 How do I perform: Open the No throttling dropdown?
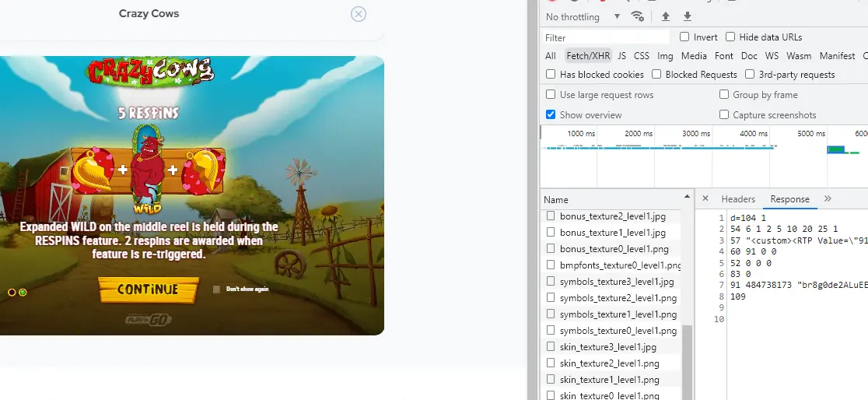point(583,16)
